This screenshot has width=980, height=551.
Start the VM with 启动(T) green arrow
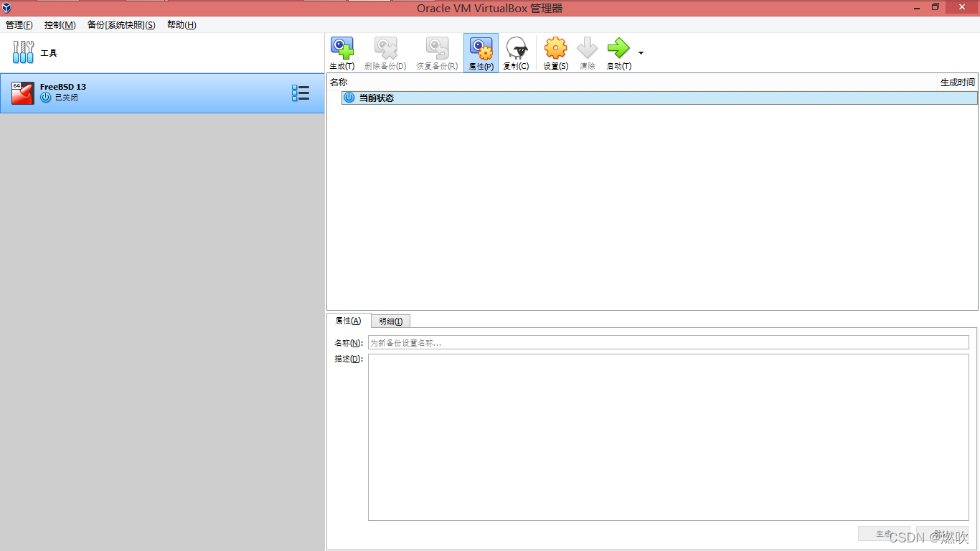(x=618, y=48)
